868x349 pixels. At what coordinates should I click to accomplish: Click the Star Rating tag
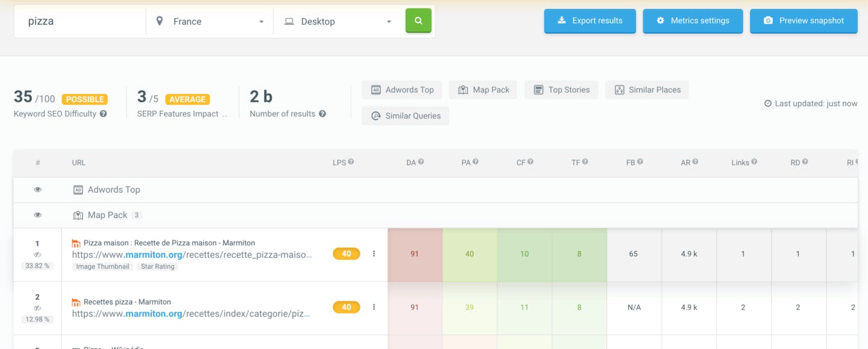[157, 266]
